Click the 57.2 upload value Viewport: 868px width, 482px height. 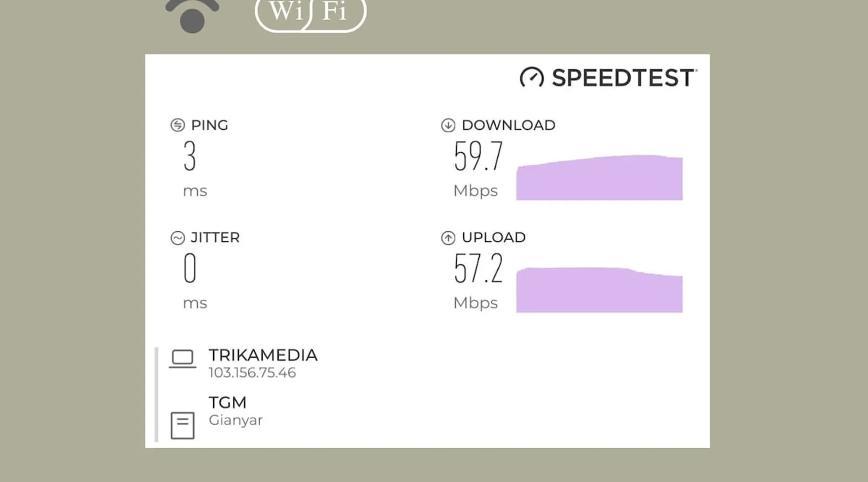pyautogui.click(x=478, y=268)
